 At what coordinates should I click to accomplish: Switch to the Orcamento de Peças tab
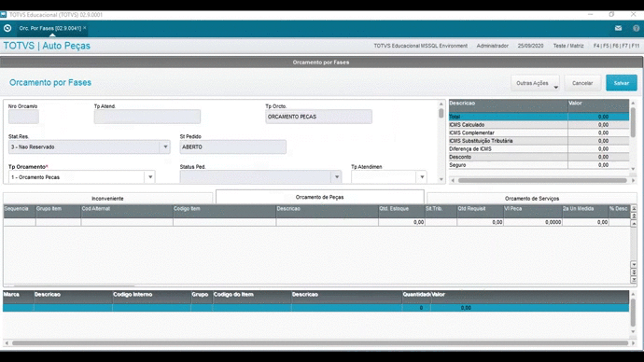coord(319,197)
